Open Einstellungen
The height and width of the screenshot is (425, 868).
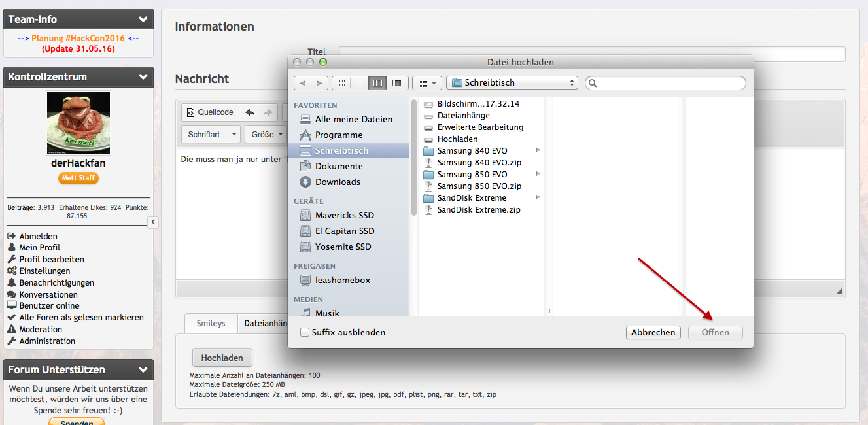pos(44,271)
